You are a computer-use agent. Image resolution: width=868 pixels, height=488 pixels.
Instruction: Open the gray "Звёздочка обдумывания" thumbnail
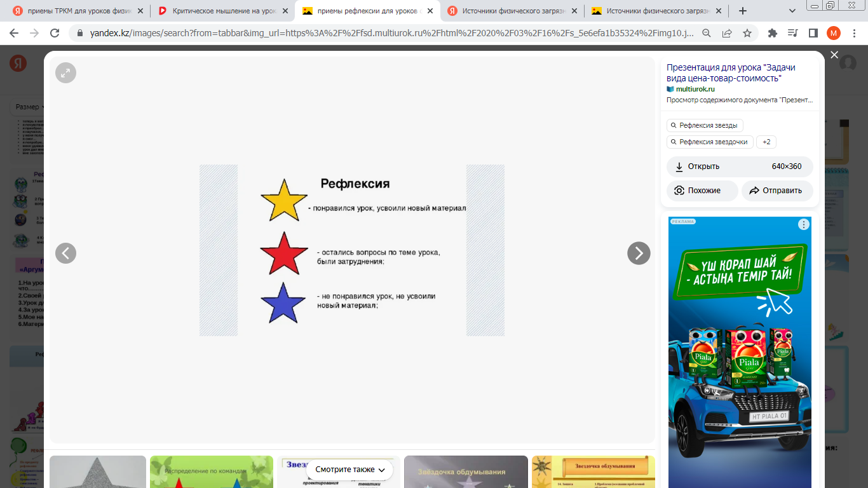click(x=466, y=471)
